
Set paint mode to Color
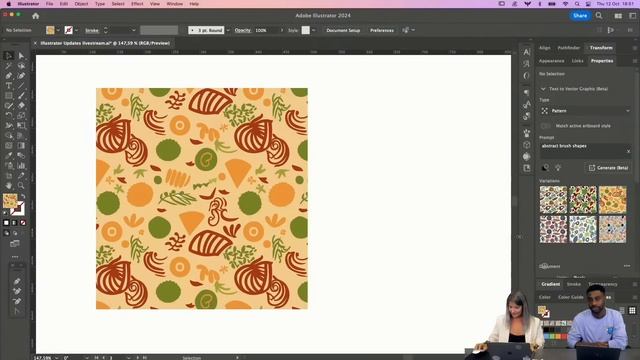[6, 223]
